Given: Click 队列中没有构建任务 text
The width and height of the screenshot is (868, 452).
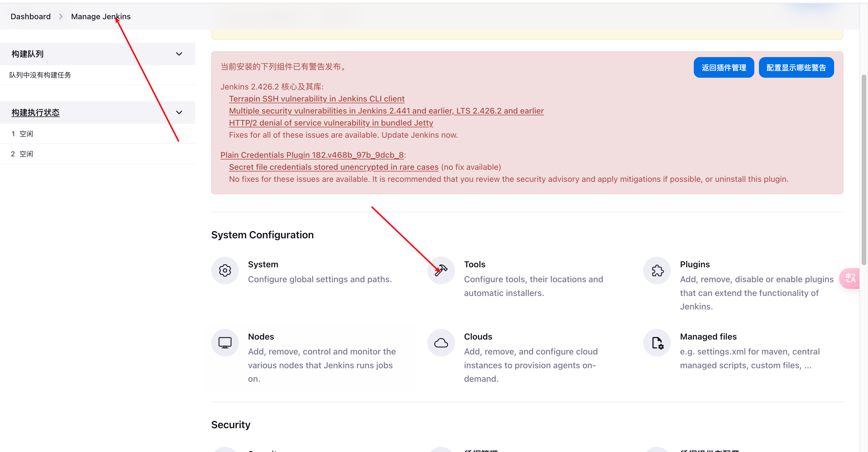Looking at the screenshot, I should pos(40,75).
